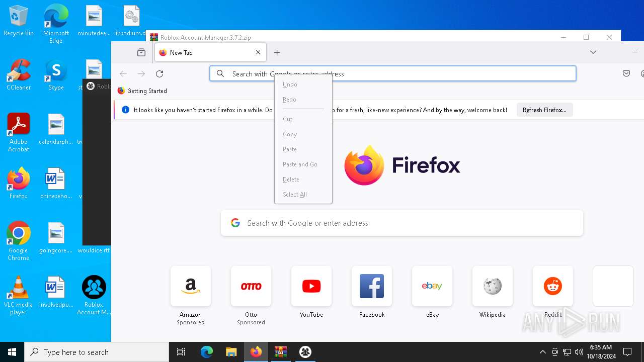Image resolution: width=644 pixels, height=362 pixels.
Task: Open the Getting Started bookmark
Action: tap(142, 91)
